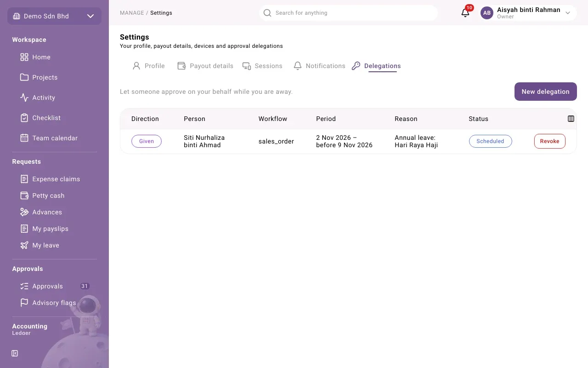Viewport: 588px width, 368px height.
Task: Click the Home grid icon
Action: click(x=24, y=57)
